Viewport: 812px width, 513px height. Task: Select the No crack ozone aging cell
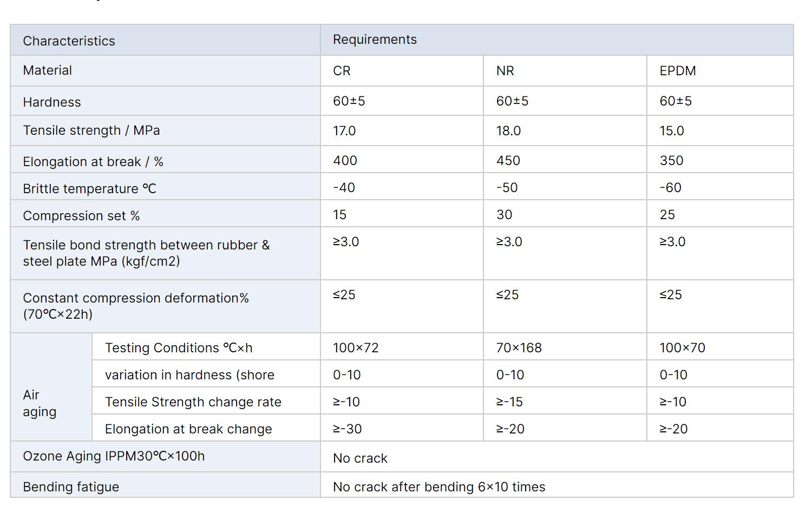point(360,458)
